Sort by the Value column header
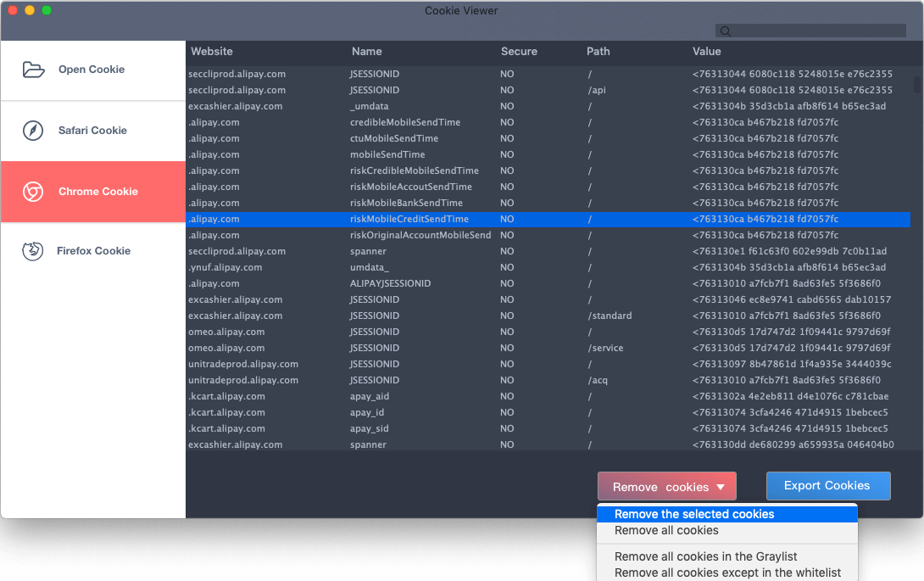Viewport: 924px width, 581px height. click(706, 52)
